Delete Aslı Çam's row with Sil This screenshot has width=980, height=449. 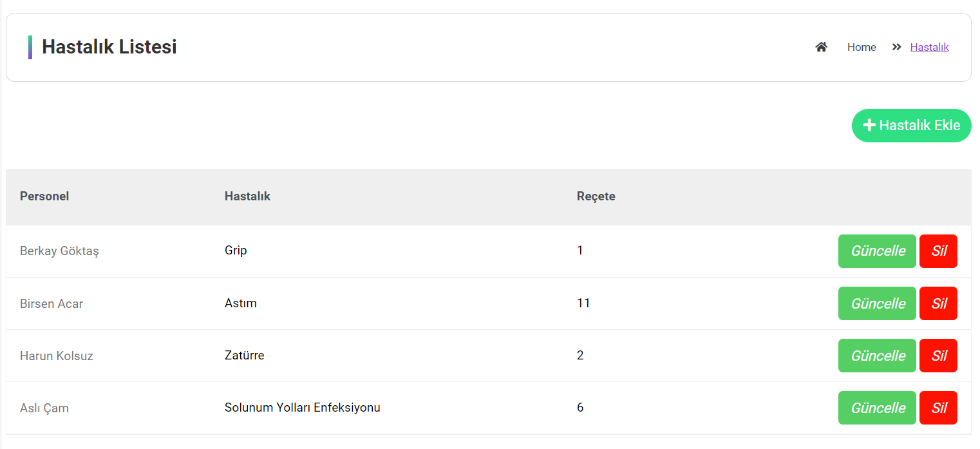point(938,407)
